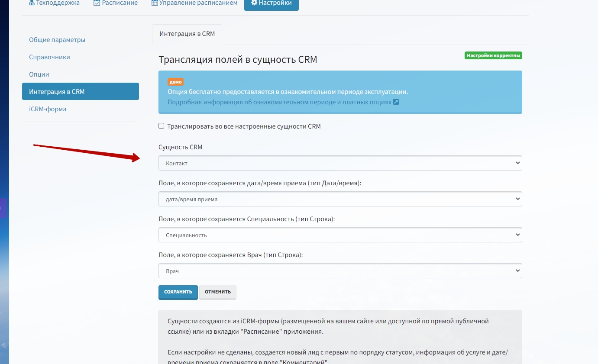Open iCRM-форма settings section

[x=48, y=109]
